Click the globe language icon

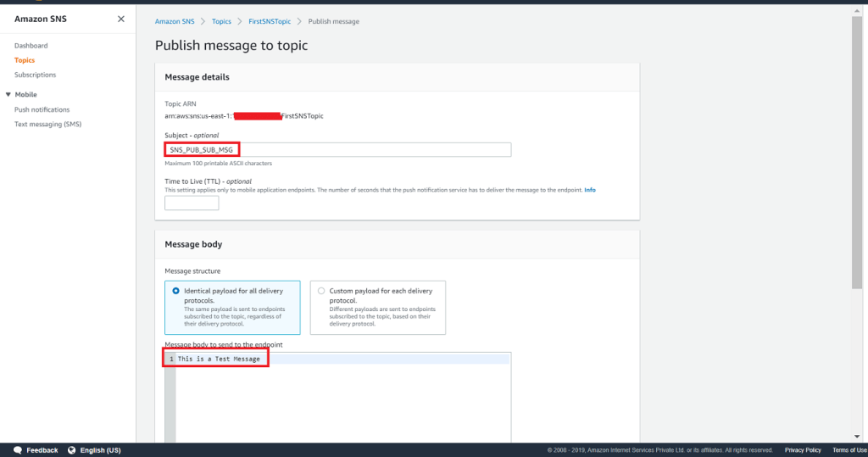click(71, 450)
